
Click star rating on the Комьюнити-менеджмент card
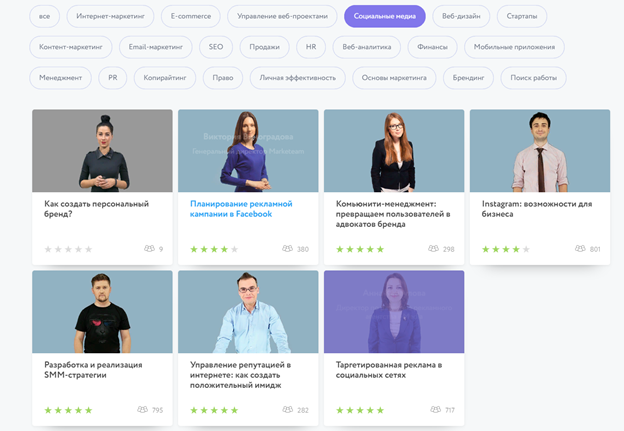point(360,249)
